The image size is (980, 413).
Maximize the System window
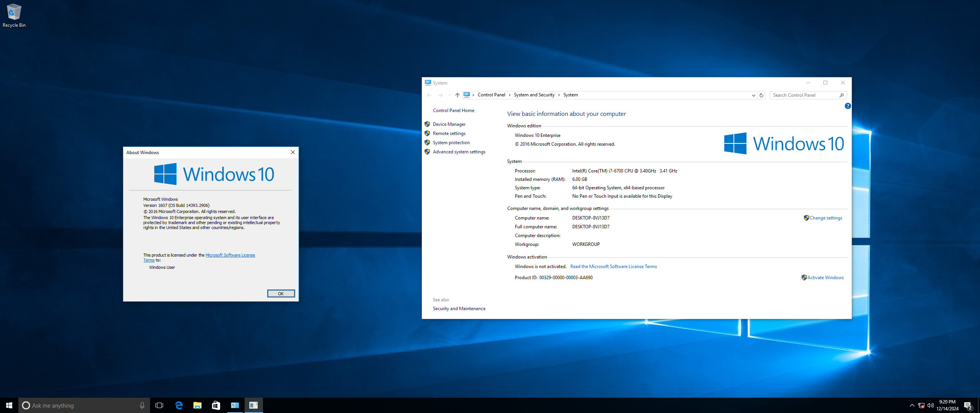pyautogui.click(x=825, y=83)
